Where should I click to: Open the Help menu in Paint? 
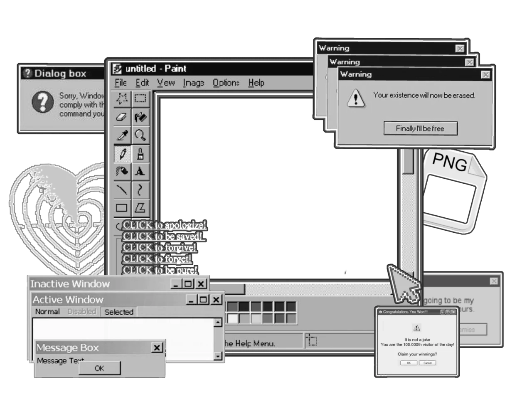tap(256, 83)
